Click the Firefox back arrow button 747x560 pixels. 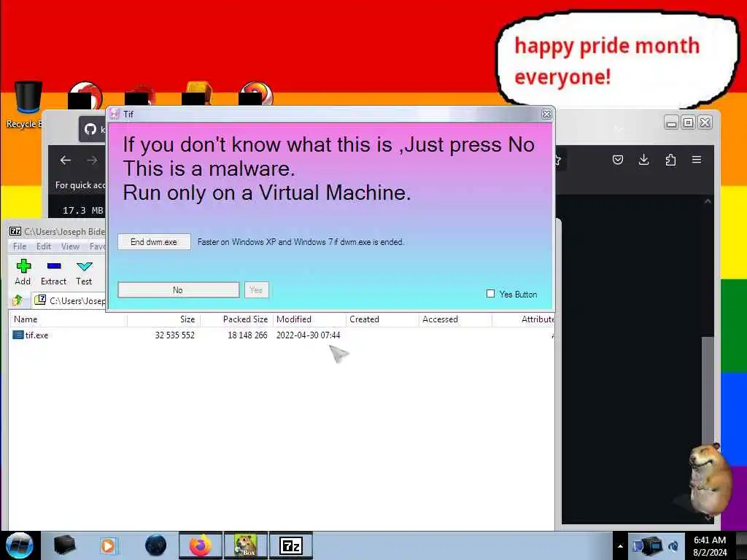[x=66, y=160]
